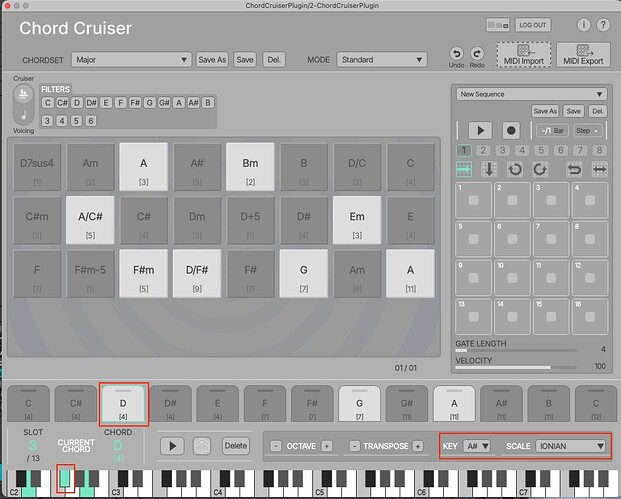The width and height of the screenshot is (621, 499).
Task: Click sequence Del. button
Action: pos(598,111)
